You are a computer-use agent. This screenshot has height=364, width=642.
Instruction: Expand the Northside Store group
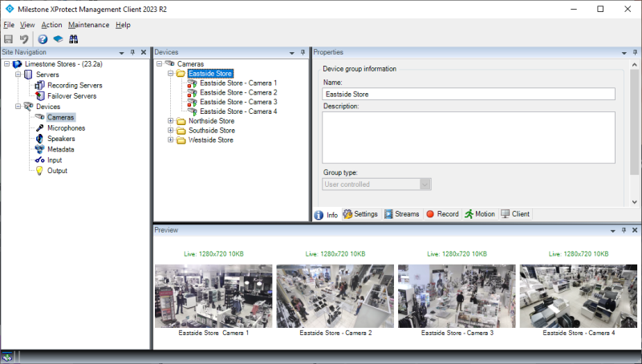click(x=170, y=120)
